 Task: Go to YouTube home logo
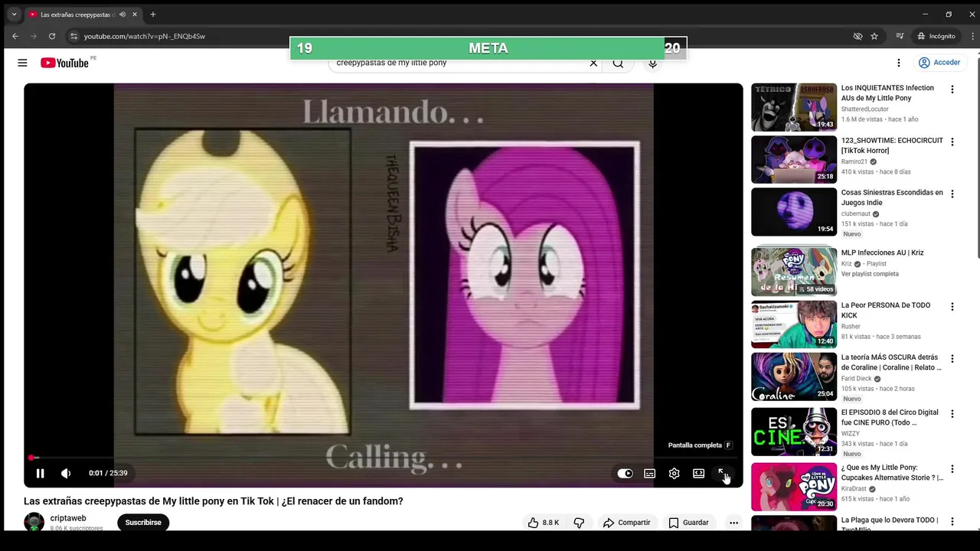point(65,63)
